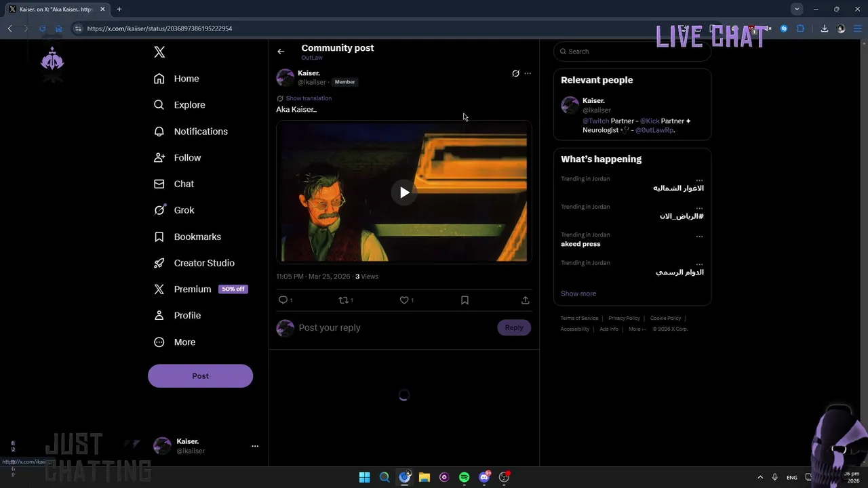Open Privacy Policy link

point(624,319)
